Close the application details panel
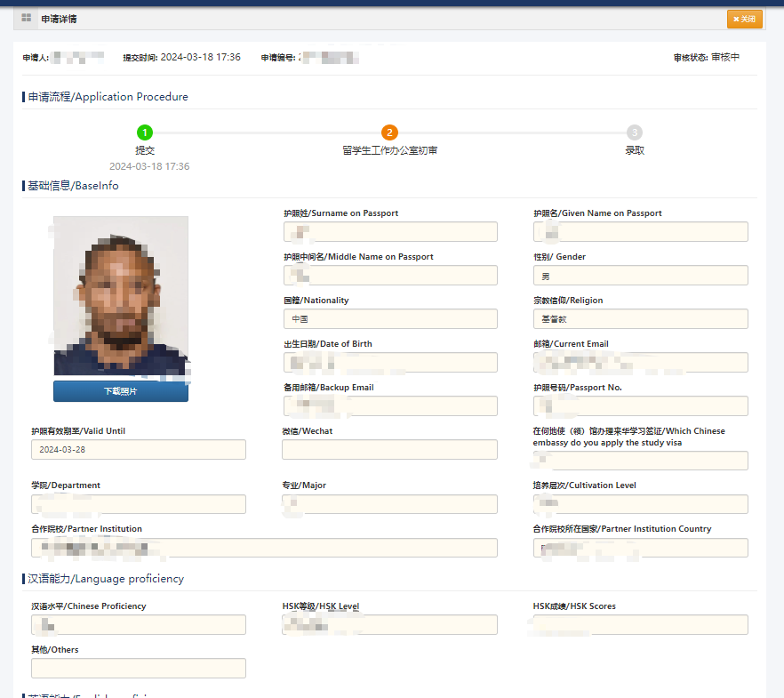784x698 pixels. [x=744, y=19]
